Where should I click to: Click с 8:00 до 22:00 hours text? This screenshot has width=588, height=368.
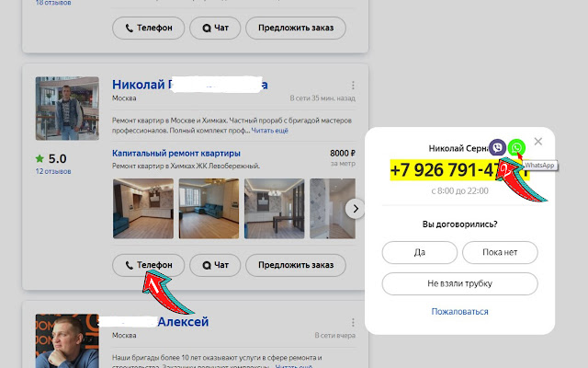[x=459, y=191]
